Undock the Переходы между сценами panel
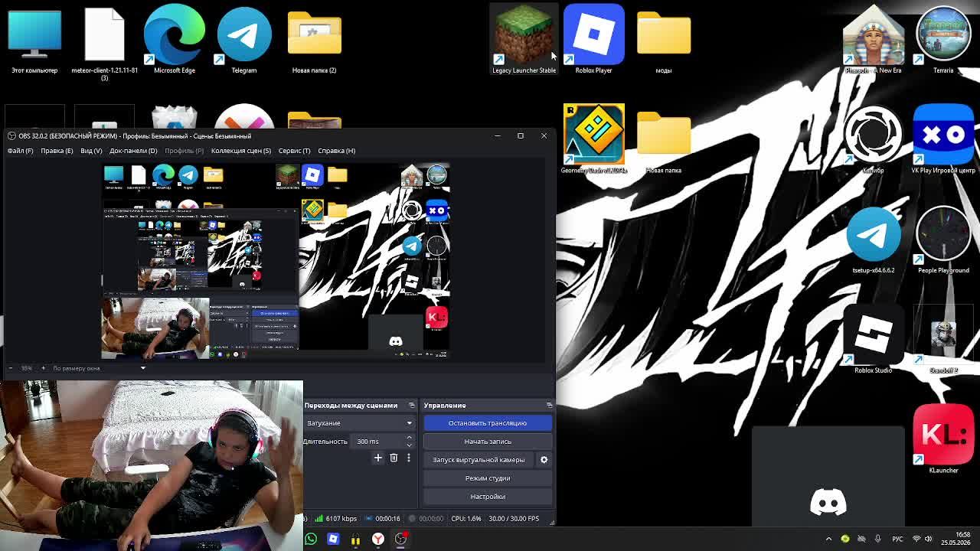Image resolution: width=980 pixels, height=551 pixels. [x=411, y=405]
